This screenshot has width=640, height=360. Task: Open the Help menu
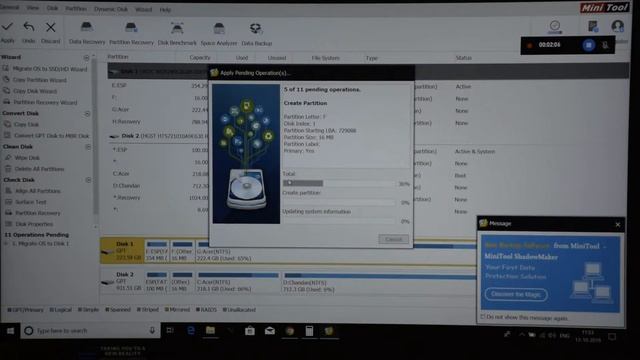pyautogui.click(x=165, y=10)
